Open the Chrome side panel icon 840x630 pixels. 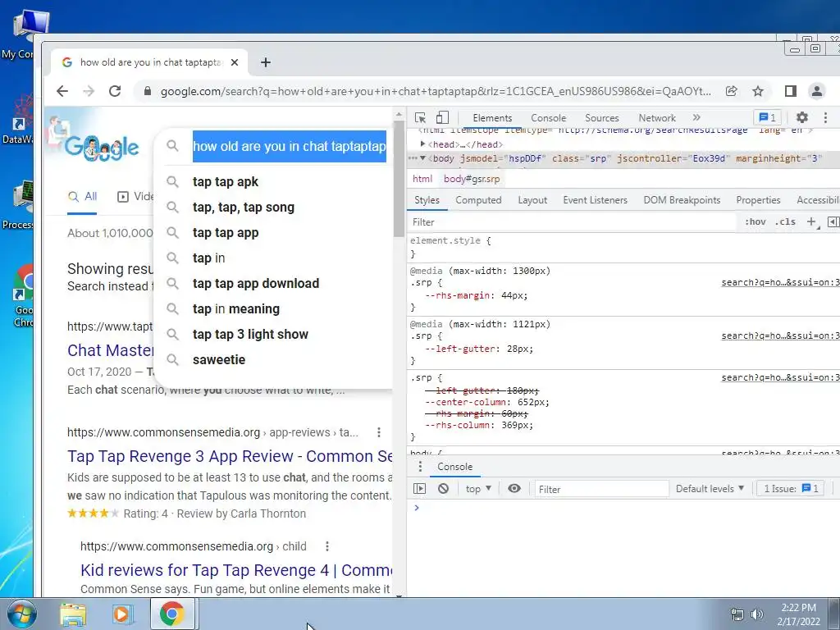tap(791, 91)
